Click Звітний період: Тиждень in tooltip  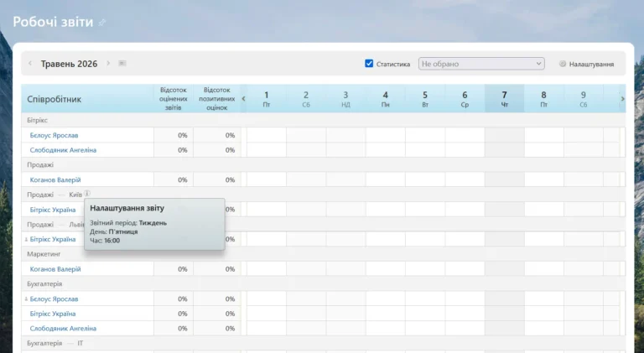pyautogui.click(x=128, y=223)
